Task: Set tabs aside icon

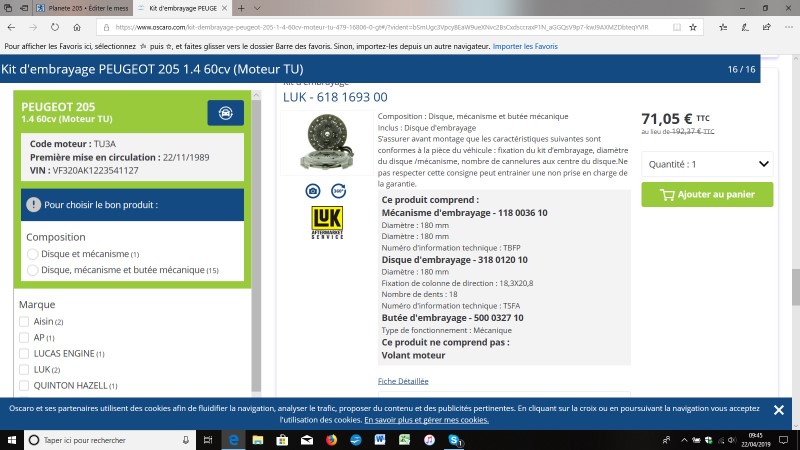Action: click(x=24, y=8)
